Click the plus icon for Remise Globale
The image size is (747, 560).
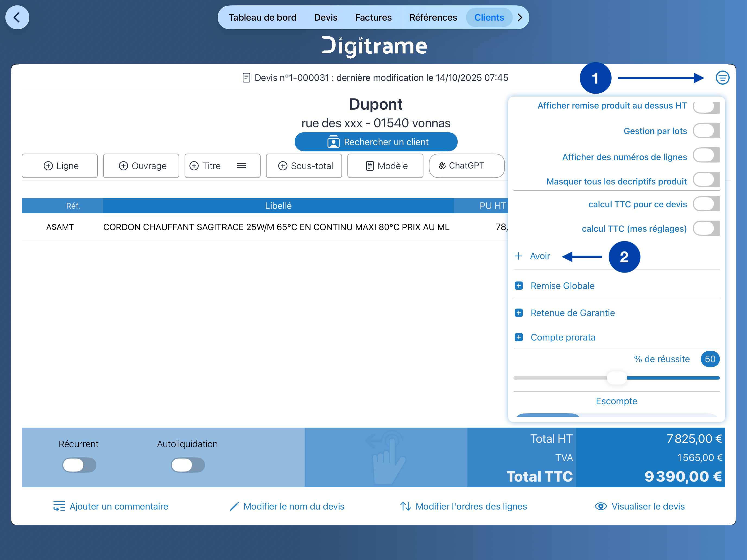[x=519, y=286]
